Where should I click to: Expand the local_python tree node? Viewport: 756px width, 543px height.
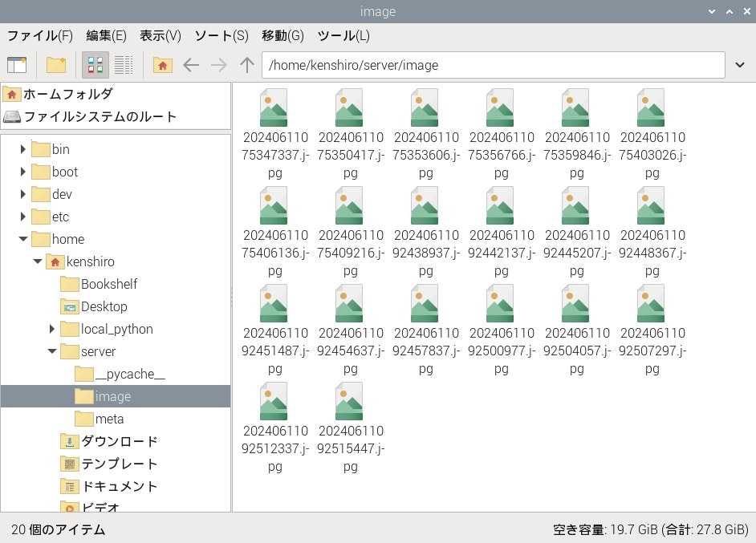click(51, 329)
